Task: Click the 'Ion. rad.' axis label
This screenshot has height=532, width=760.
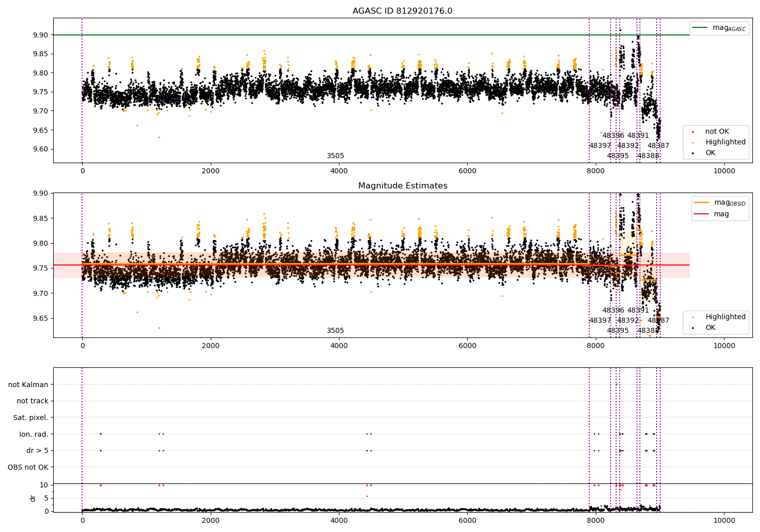Action: tap(33, 434)
